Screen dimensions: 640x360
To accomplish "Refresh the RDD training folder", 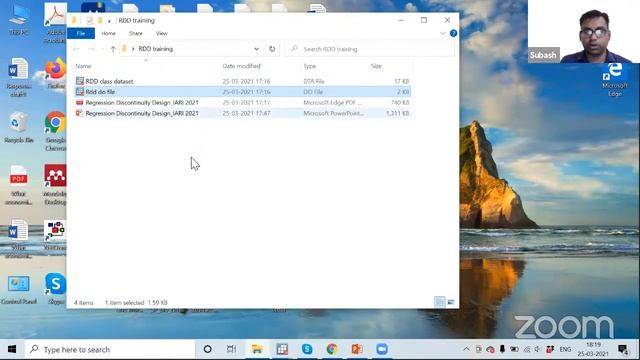I will coord(272,49).
